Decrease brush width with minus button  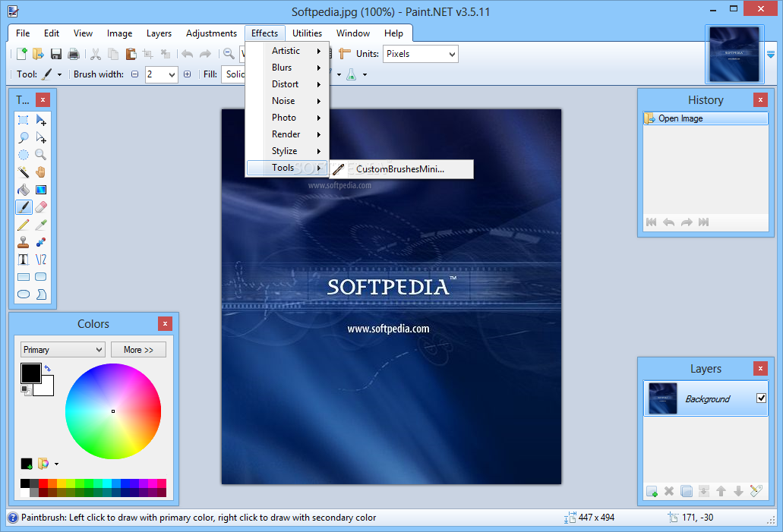coord(135,74)
